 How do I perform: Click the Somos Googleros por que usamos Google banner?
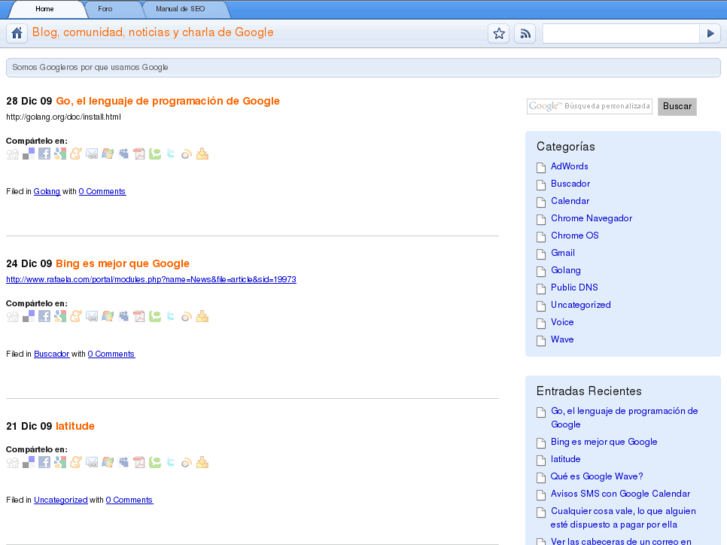363,68
